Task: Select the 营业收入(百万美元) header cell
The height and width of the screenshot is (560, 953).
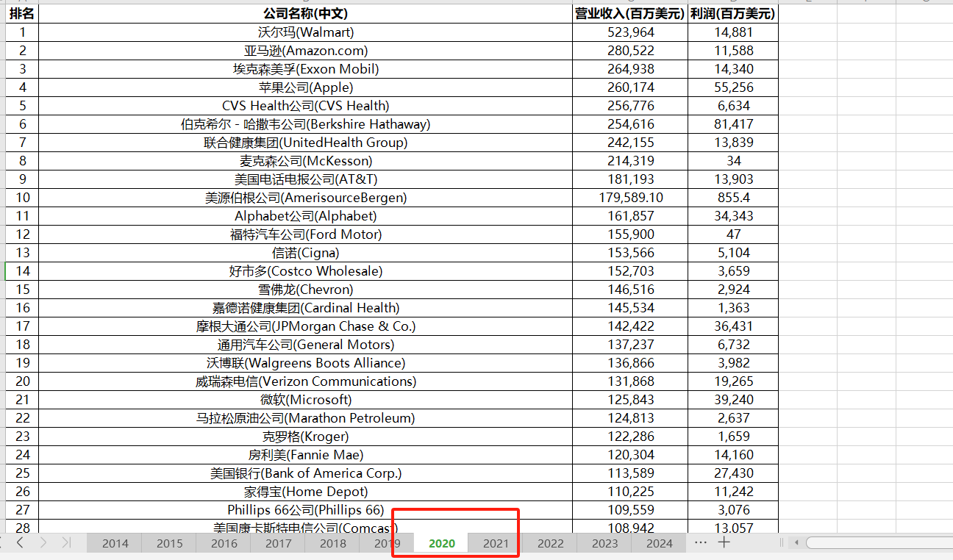Action: coord(630,13)
